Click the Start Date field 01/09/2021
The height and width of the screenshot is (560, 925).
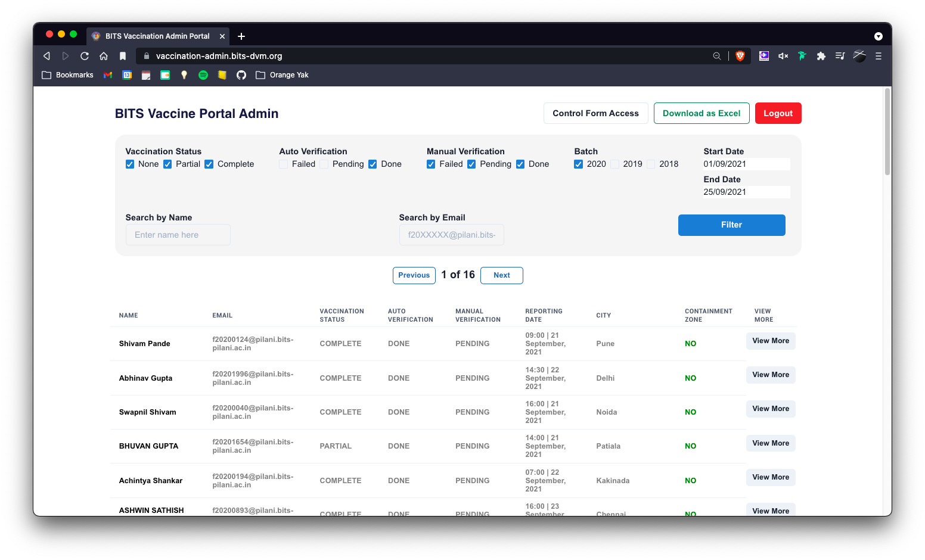point(747,164)
